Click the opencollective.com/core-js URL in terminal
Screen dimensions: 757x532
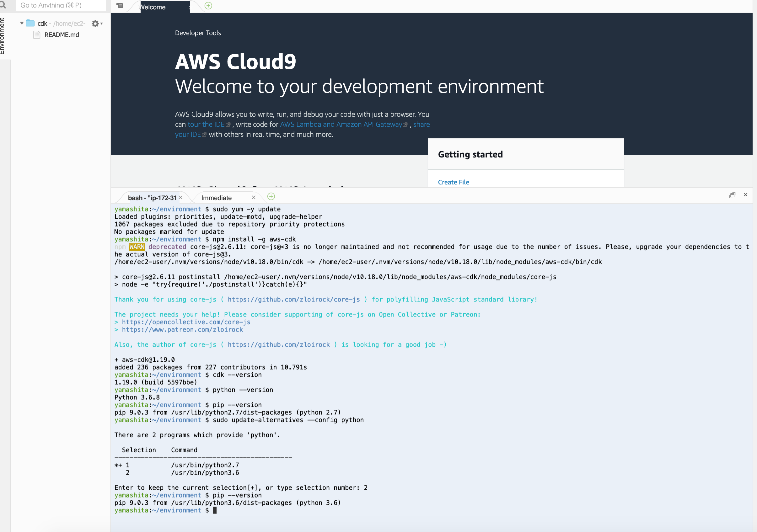pos(186,322)
